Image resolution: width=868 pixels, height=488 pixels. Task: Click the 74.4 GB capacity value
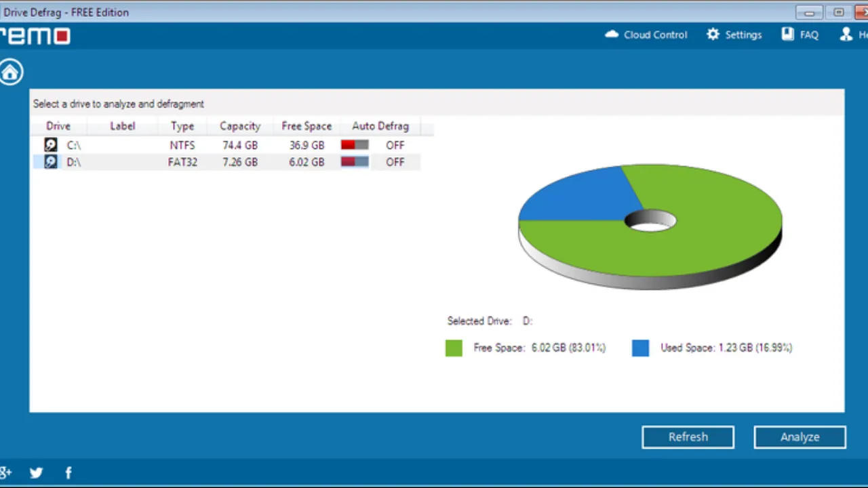(x=240, y=145)
